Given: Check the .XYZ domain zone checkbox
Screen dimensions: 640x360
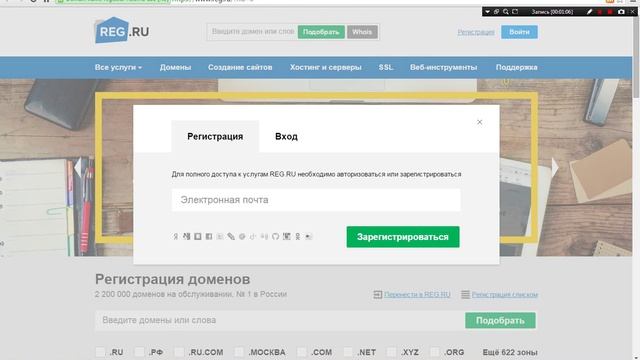Looking at the screenshot, I should 391,352.
